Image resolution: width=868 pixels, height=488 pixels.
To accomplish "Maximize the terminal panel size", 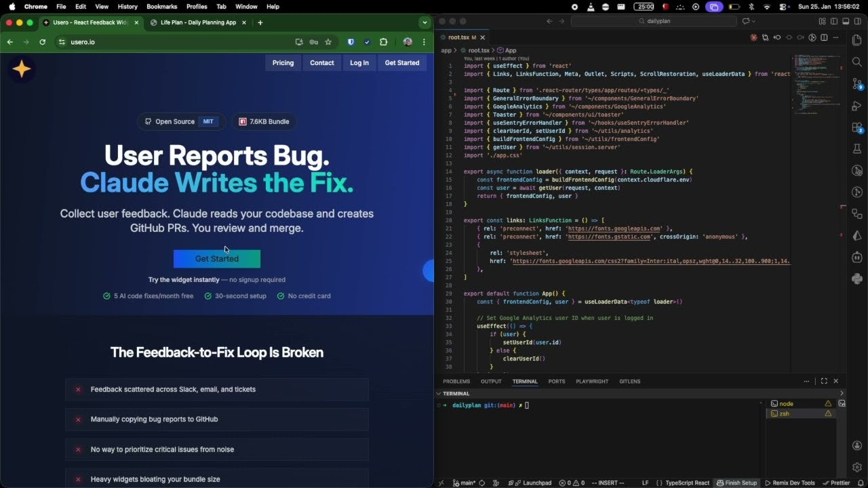I will [x=824, y=381].
